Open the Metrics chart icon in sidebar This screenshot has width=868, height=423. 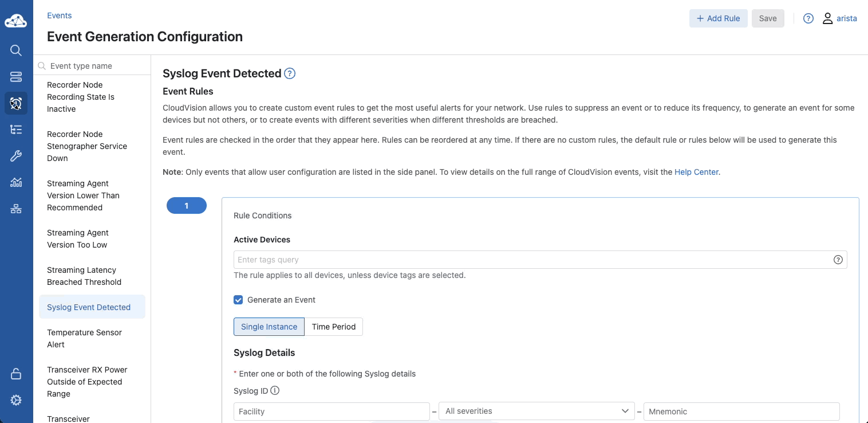click(x=16, y=182)
